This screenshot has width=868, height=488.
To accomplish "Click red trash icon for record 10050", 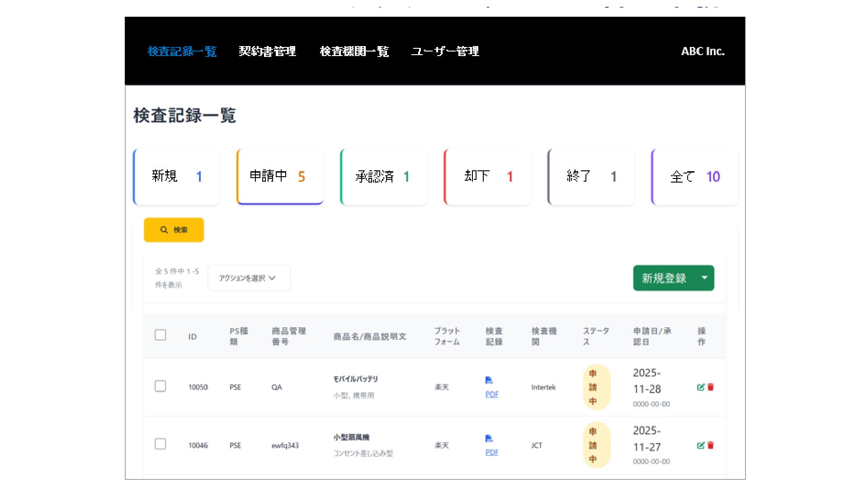I will pyautogui.click(x=711, y=387).
